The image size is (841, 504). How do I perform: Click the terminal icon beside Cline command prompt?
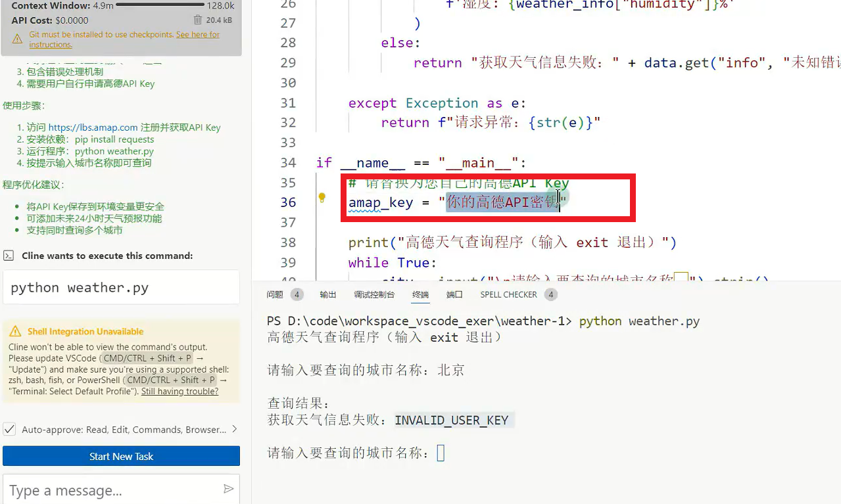pyautogui.click(x=9, y=256)
